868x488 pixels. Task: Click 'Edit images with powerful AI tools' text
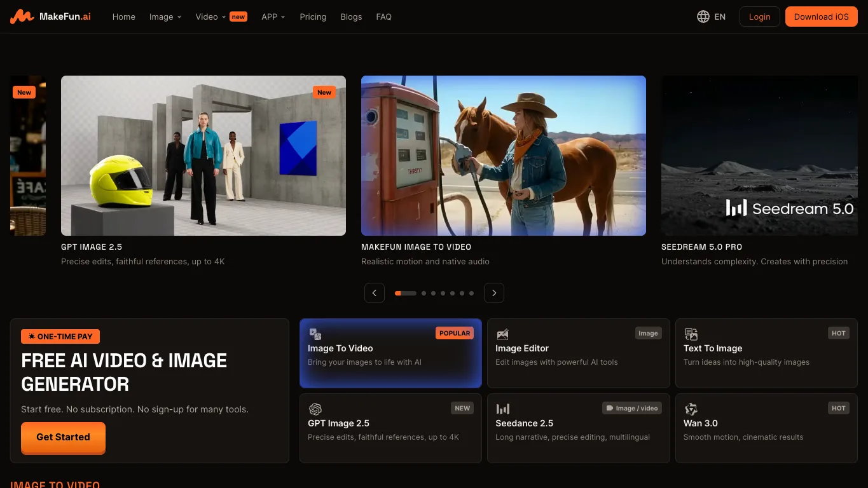pos(556,362)
